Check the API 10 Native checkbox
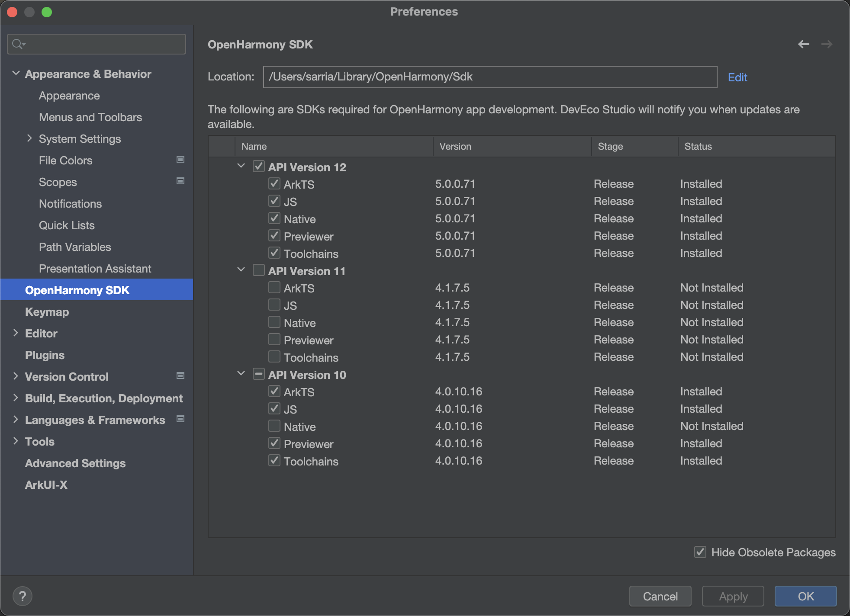The height and width of the screenshot is (616, 850). pos(274,426)
